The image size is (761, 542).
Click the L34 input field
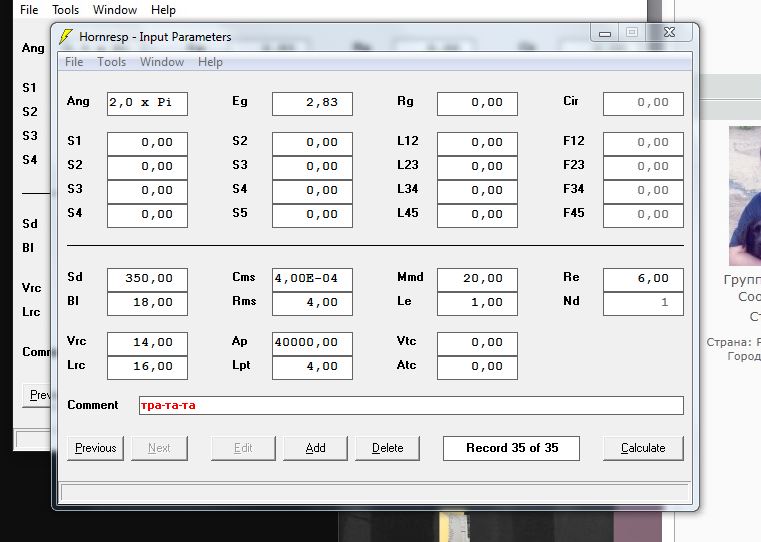[x=478, y=191]
